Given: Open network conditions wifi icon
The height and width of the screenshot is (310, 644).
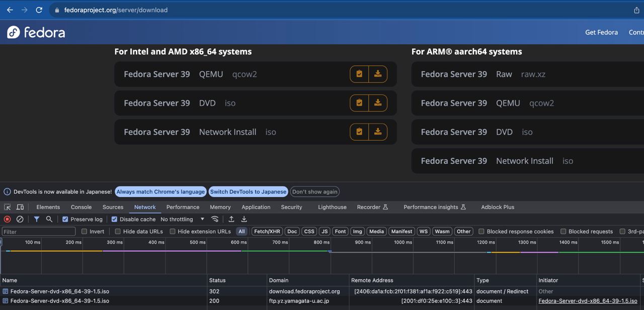Looking at the screenshot, I should tap(215, 219).
